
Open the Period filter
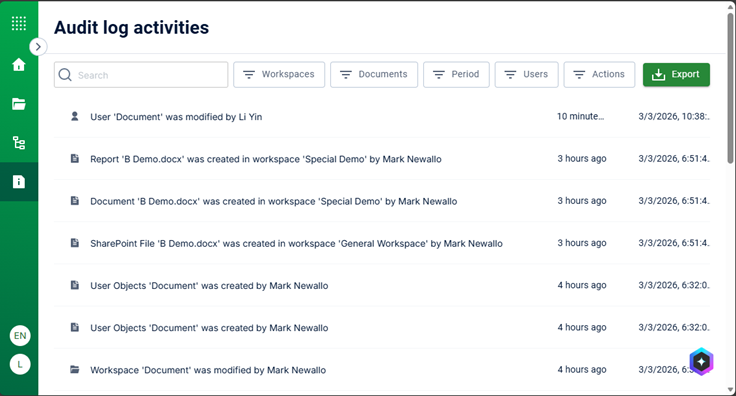(x=456, y=75)
